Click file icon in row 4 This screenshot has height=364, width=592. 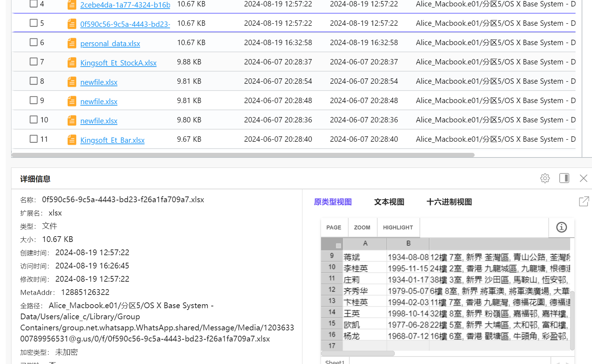coord(72,5)
